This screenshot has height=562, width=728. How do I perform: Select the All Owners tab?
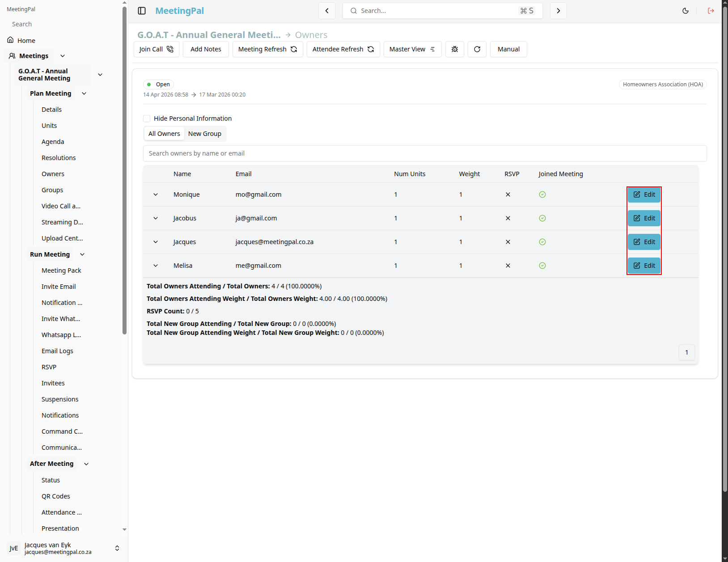click(x=164, y=134)
